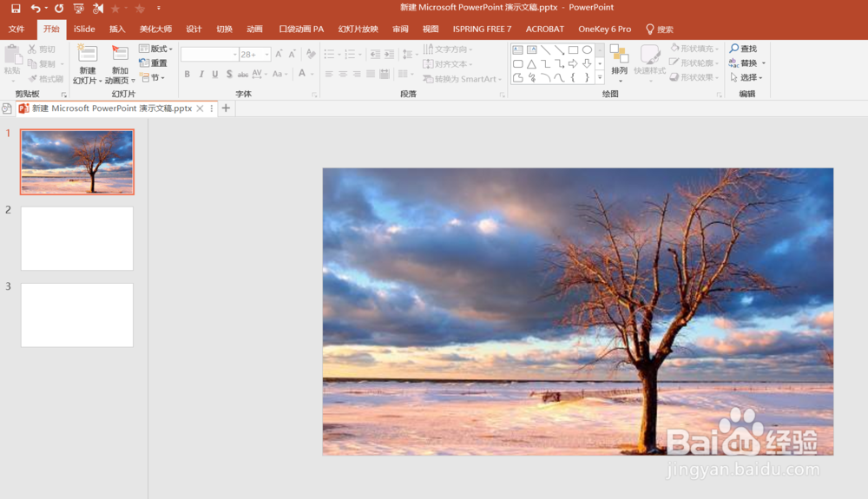Expand the Layout (版式) dropdown
This screenshot has height=499, width=868.
[x=156, y=49]
